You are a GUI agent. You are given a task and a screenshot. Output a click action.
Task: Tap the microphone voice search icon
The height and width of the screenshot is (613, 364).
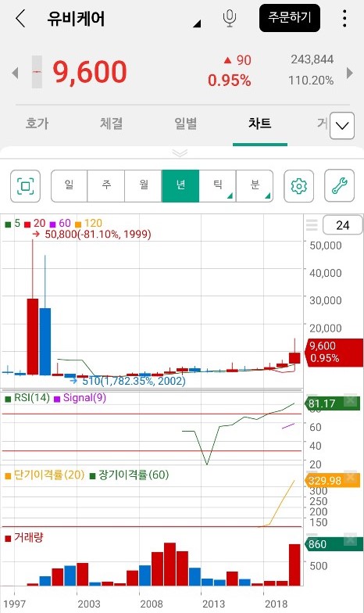click(230, 18)
